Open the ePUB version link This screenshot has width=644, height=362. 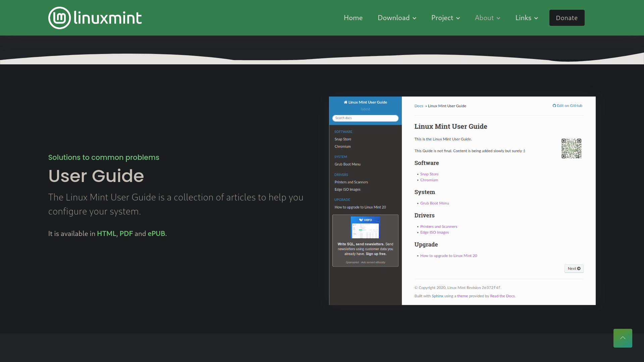[x=156, y=233]
